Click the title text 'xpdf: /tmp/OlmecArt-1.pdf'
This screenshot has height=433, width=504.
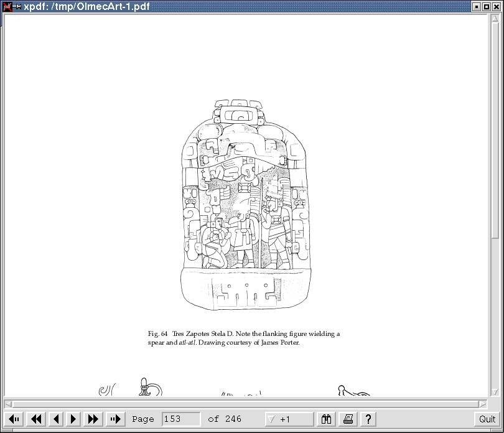[x=86, y=6]
